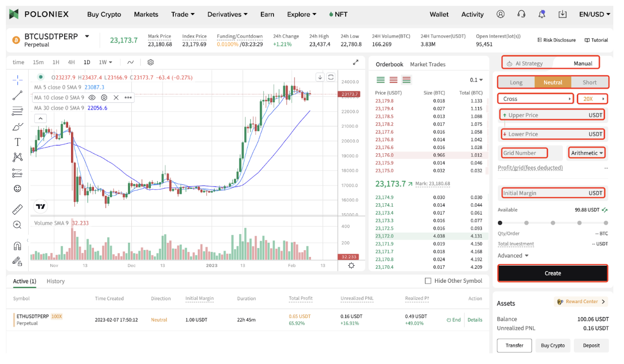The image size is (624, 364).
Task: Select the crosshair cursor tool
Action: tap(18, 79)
